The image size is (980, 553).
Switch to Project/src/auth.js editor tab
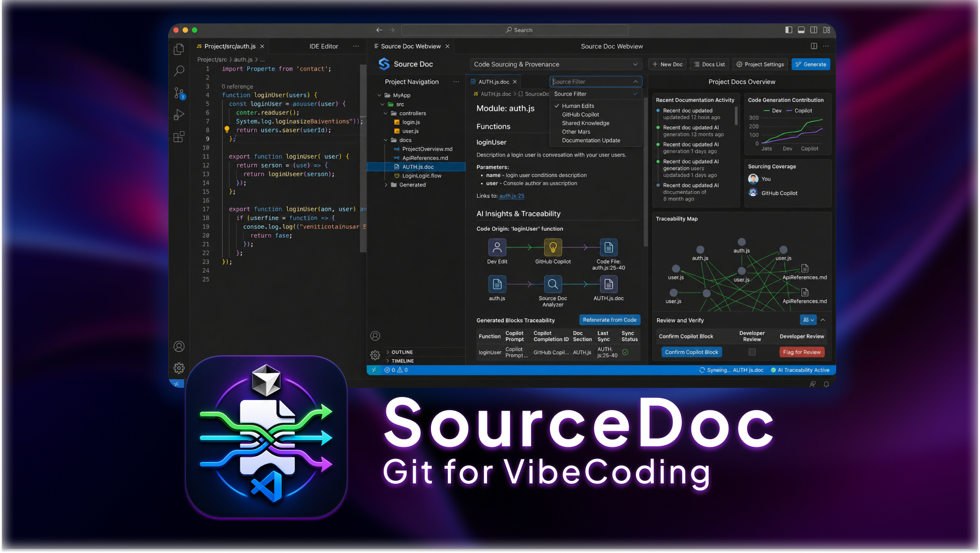click(230, 46)
